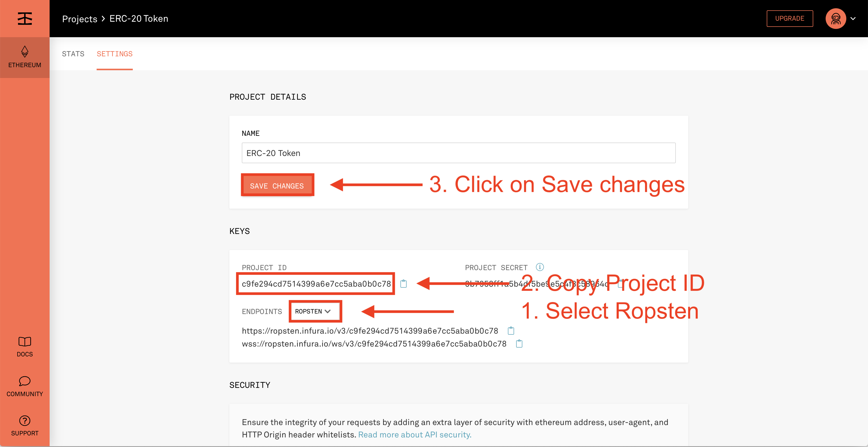Image resolution: width=868 pixels, height=447 pixels.
Task: Click the user avatar icon
Action: point(836,19)
